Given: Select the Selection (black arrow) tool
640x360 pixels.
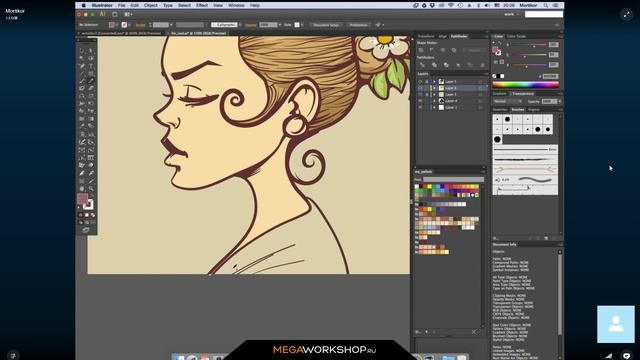Looking at the screenshot, I should click(82, 51).
